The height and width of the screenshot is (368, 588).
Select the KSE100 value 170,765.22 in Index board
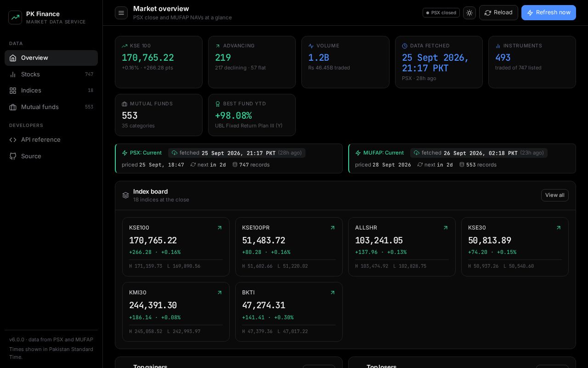coord(153,241)
